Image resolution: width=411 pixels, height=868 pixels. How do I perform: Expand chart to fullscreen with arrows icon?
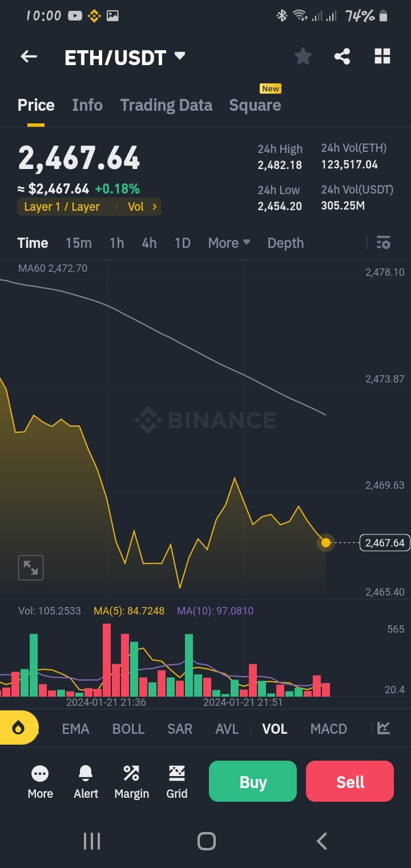[x=30, y=567]
